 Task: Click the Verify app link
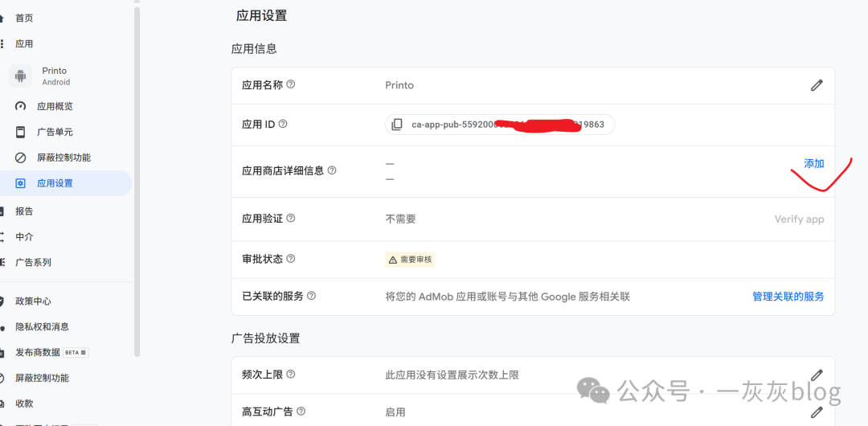tap(799, 219)
